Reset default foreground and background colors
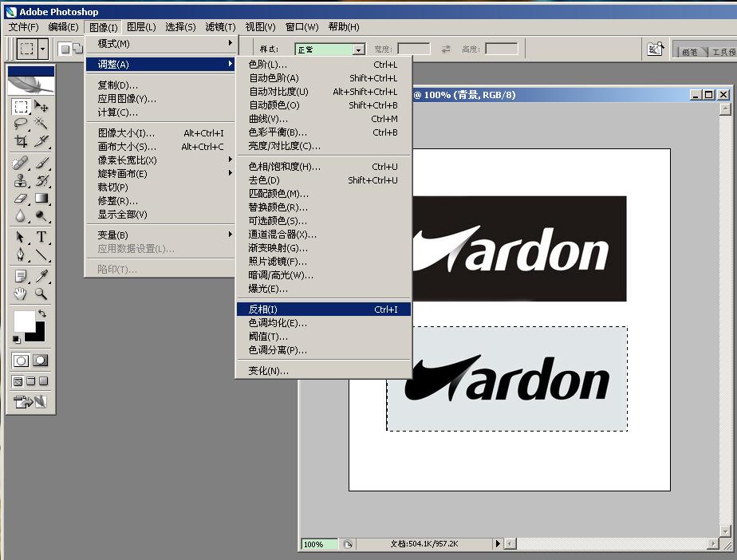The width and height of the screenshot is (737, 560). point(17,339)
